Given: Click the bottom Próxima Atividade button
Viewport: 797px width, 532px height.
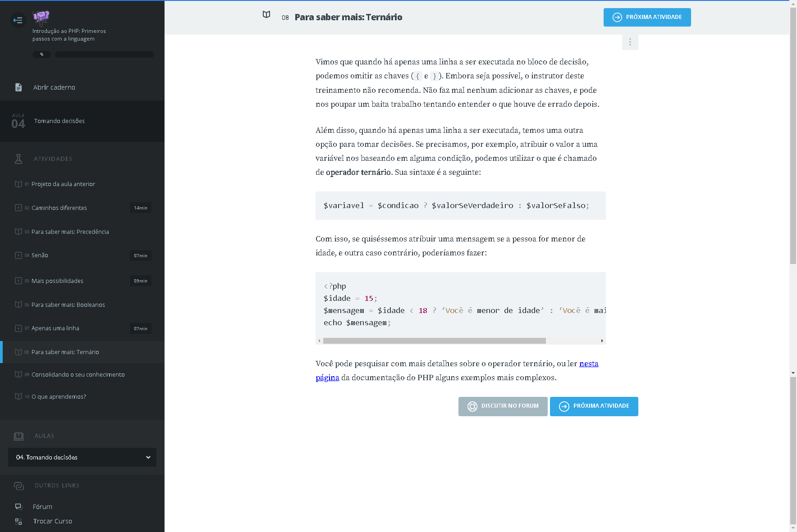Looking at the screenshot, I should coord(594,406).
